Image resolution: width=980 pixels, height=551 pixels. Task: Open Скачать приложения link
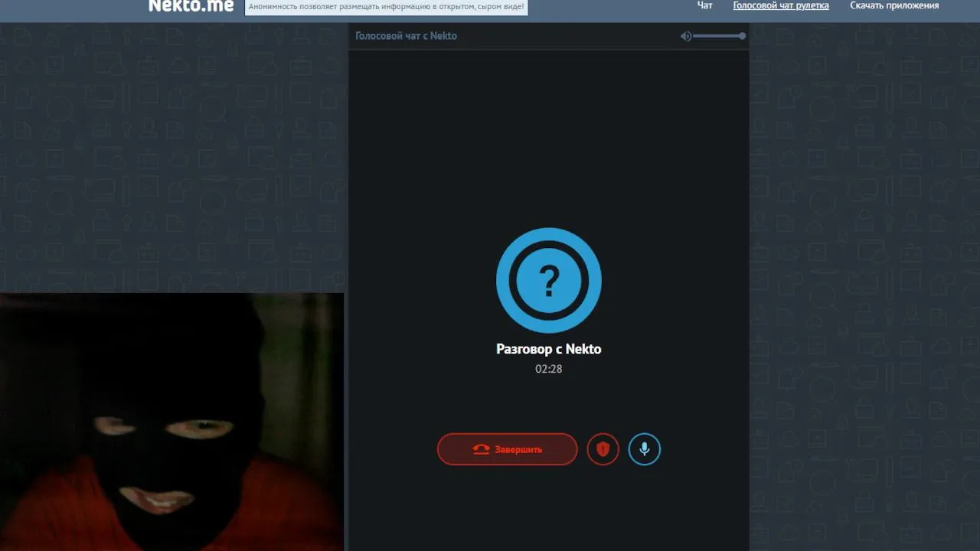(894, 5)
